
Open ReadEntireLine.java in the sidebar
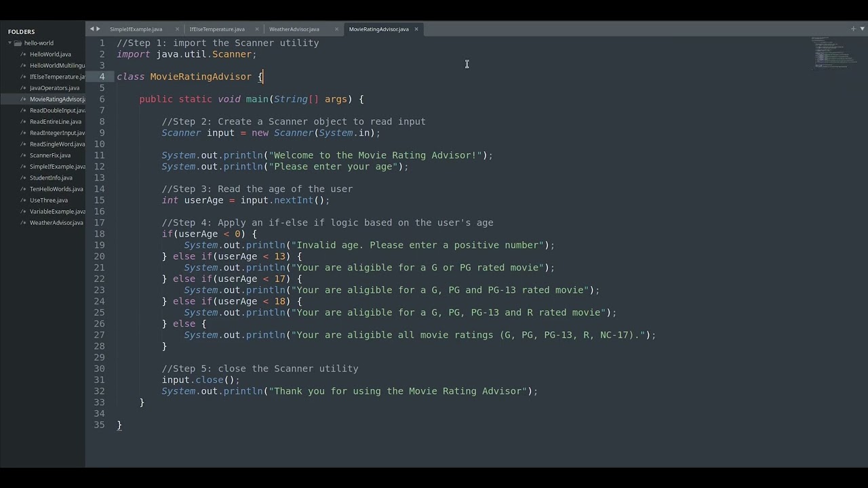coord(56,122)
